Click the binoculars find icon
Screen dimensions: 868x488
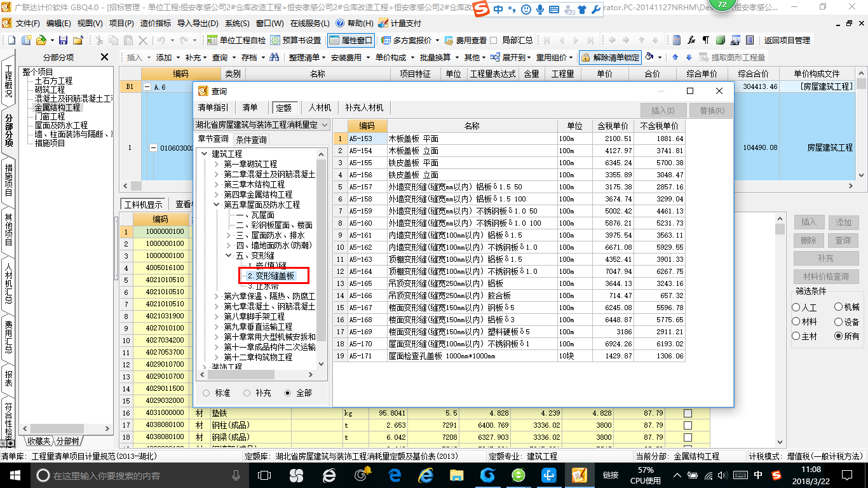click(x=275, y=57)
